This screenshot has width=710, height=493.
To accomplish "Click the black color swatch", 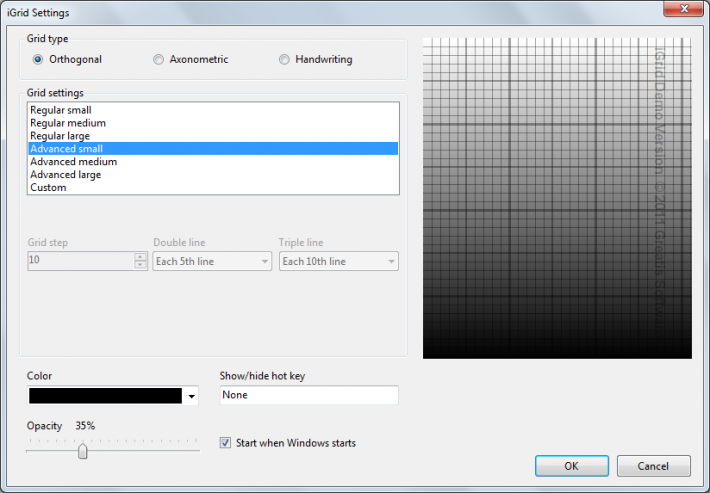I will click(106, 396).
